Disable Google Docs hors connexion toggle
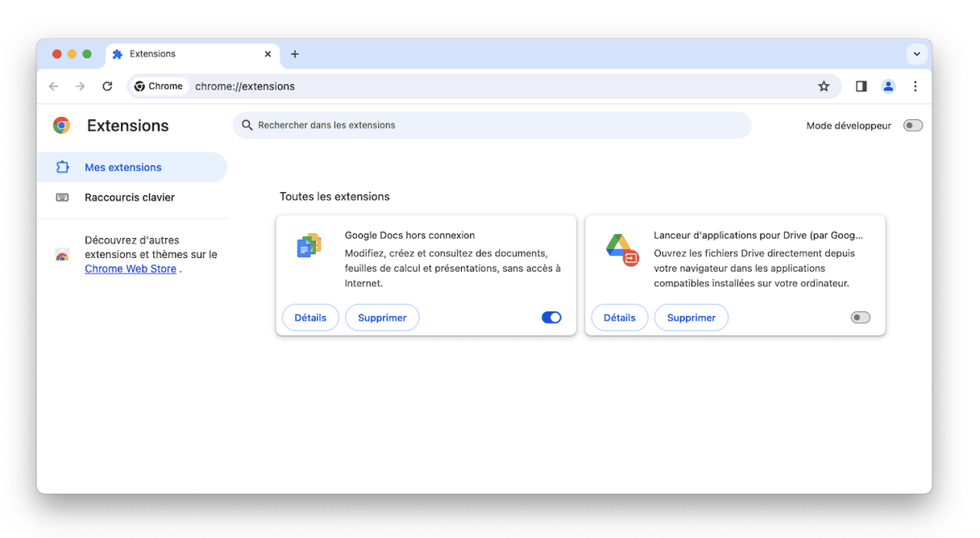This screenshot has width=980, height=538. (x=551, y=318)
